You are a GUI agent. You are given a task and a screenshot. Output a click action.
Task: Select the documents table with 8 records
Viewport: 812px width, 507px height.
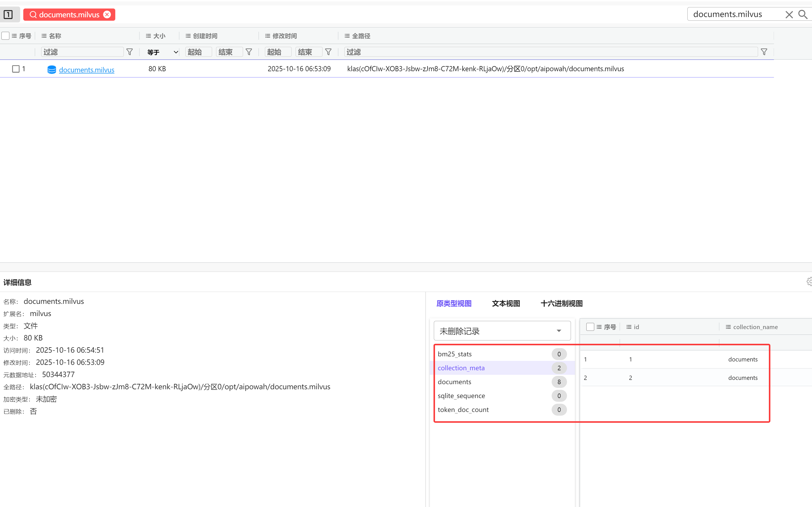455,382
